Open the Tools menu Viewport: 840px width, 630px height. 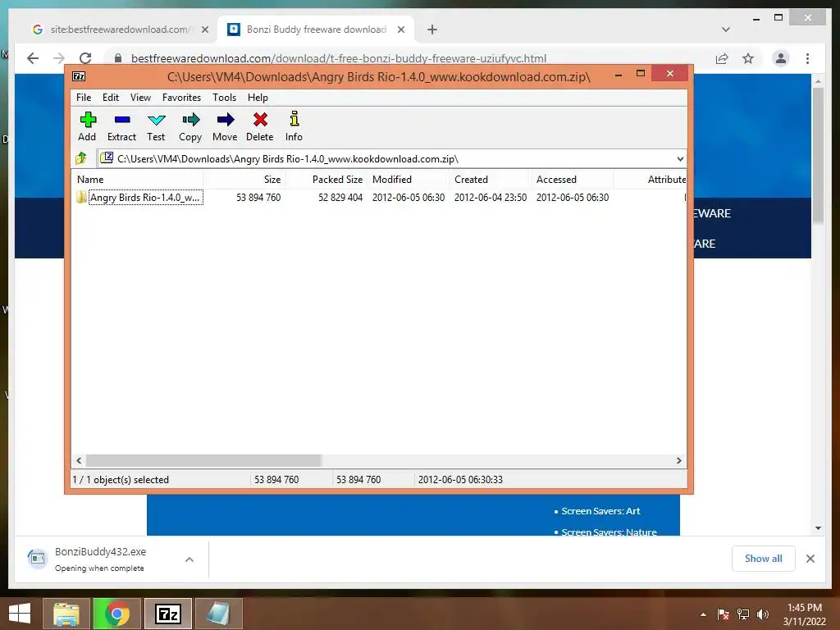(224, 98)
